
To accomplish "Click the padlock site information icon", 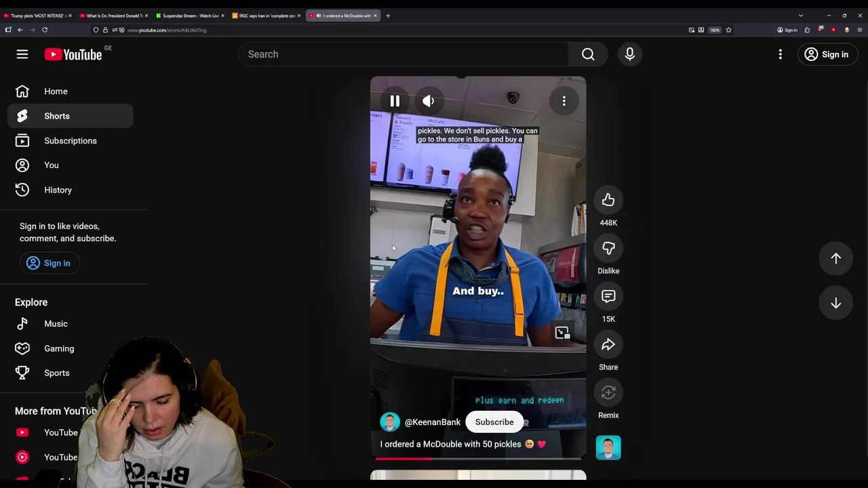I will [x=105, y=30].
